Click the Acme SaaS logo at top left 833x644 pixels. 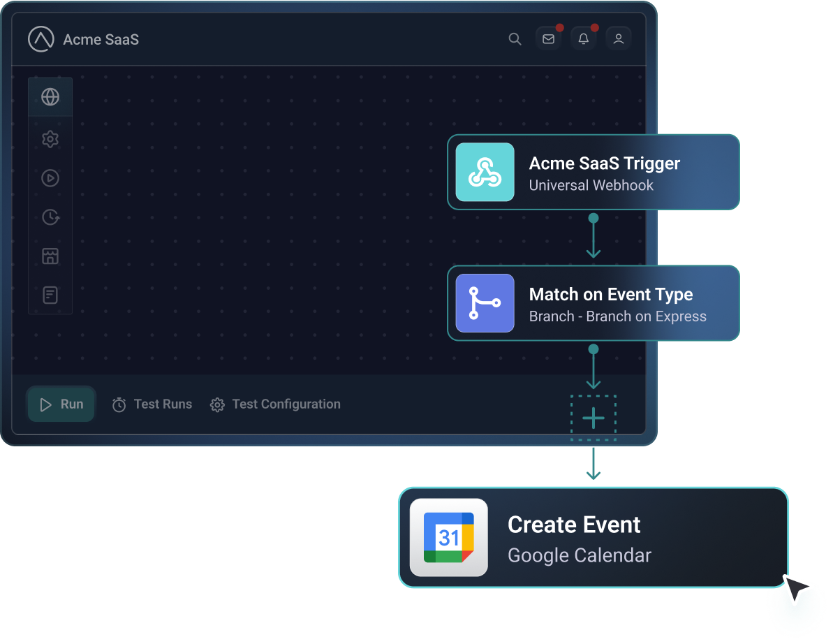(41, 38)
